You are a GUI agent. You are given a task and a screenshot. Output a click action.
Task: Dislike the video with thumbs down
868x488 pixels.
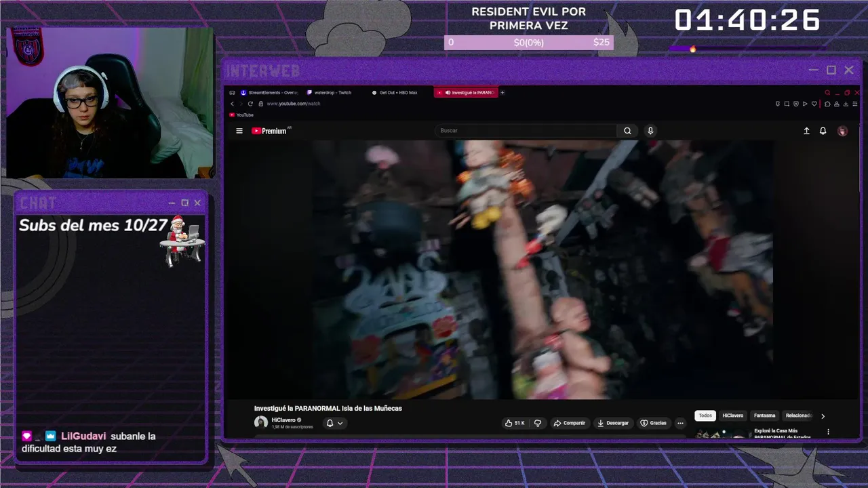[x=538, y=423]
